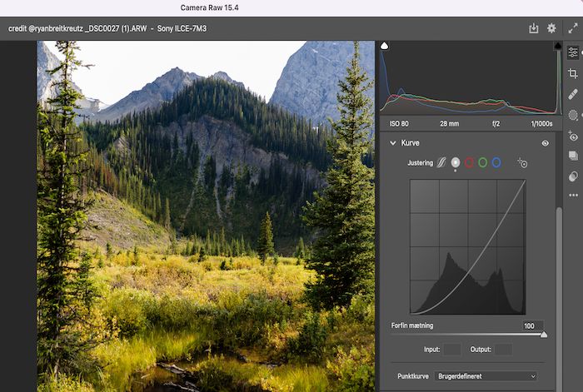
Task: Click the Kurve panel title
Action: [x=410, y=142]
